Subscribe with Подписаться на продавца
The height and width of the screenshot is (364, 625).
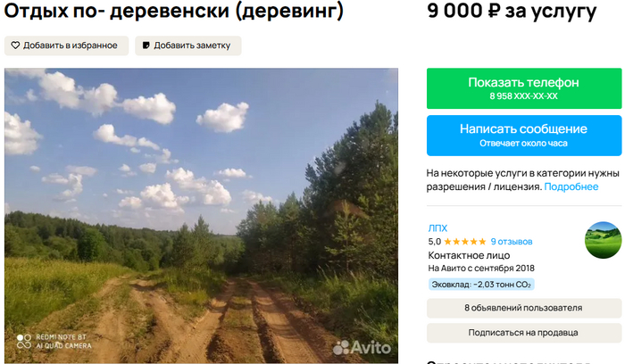524,333
